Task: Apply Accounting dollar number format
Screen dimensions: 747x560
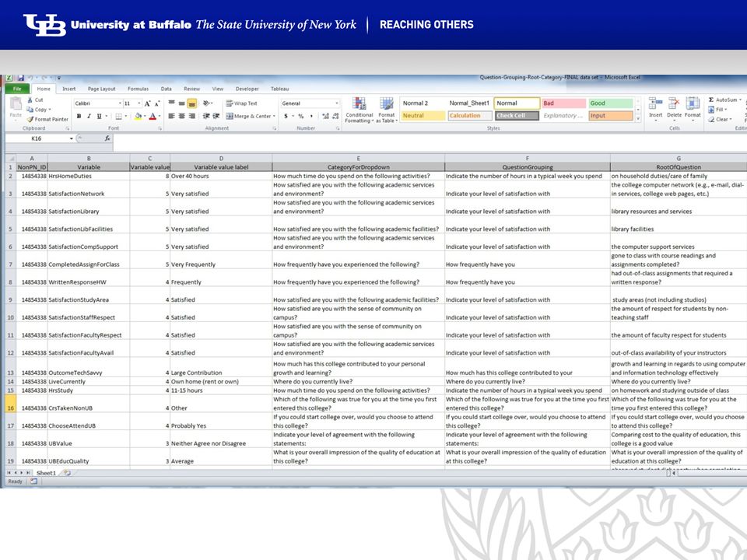Action: coord(286,116)
